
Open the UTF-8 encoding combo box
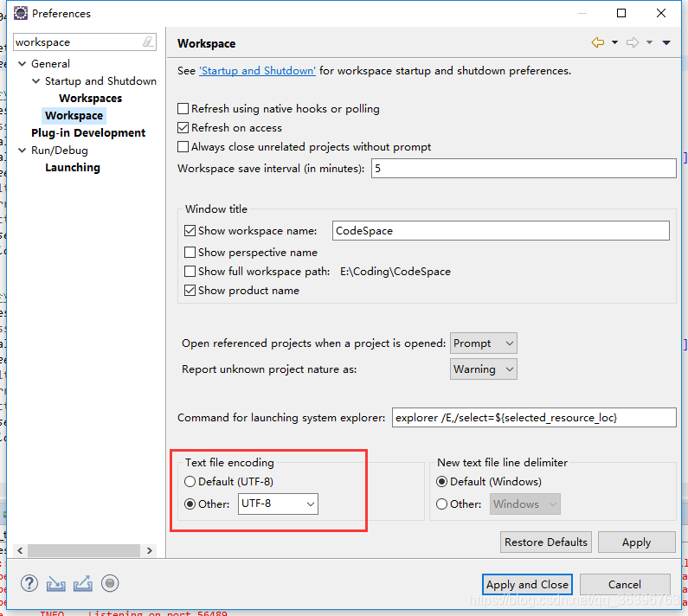(x=278, y=504)
